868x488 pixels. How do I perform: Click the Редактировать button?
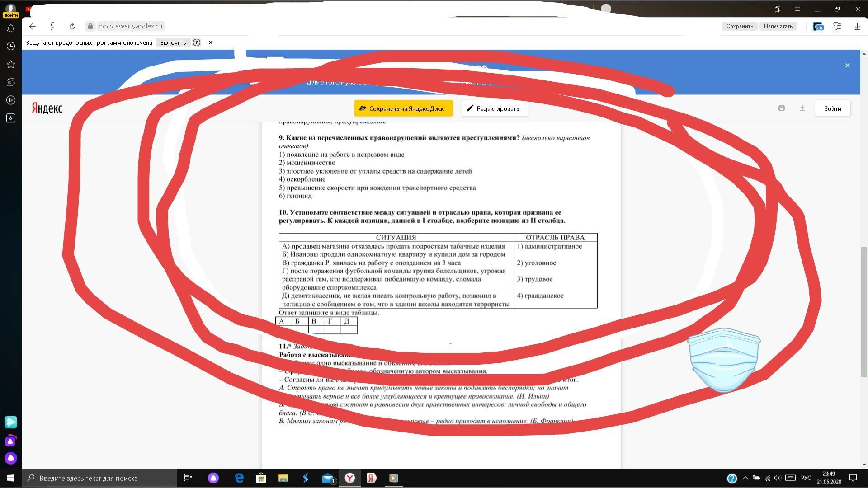click(x=495, y=108)
